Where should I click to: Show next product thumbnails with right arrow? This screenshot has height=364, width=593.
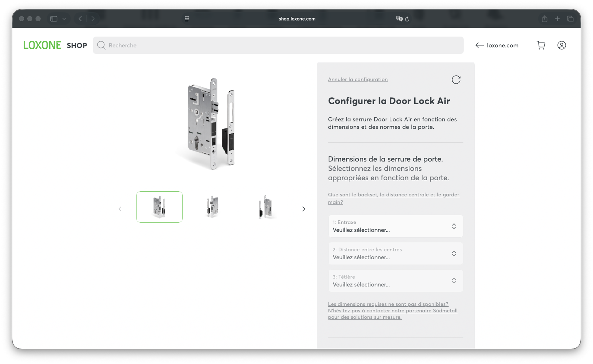[303, 209]
